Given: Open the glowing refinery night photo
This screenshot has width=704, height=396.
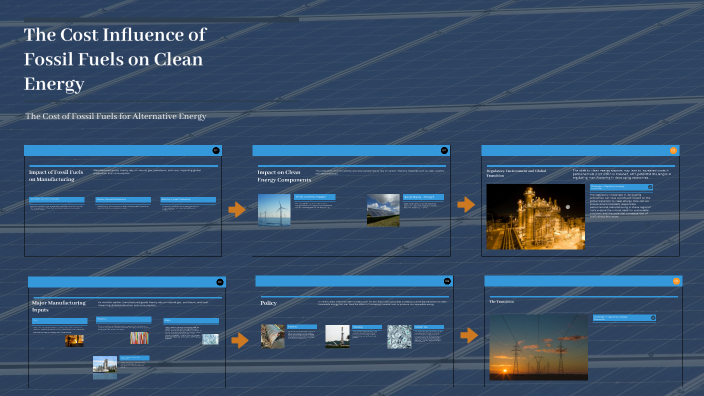Looking at the screenshot, I should [x=536, y=217].
